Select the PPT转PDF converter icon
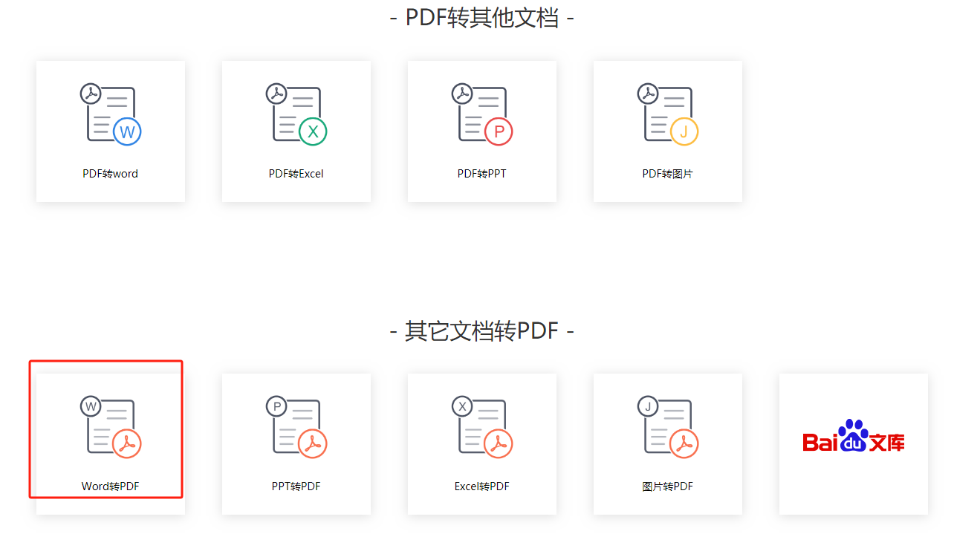The height and width of the screenshot is (534, 980). click(296, 426)
